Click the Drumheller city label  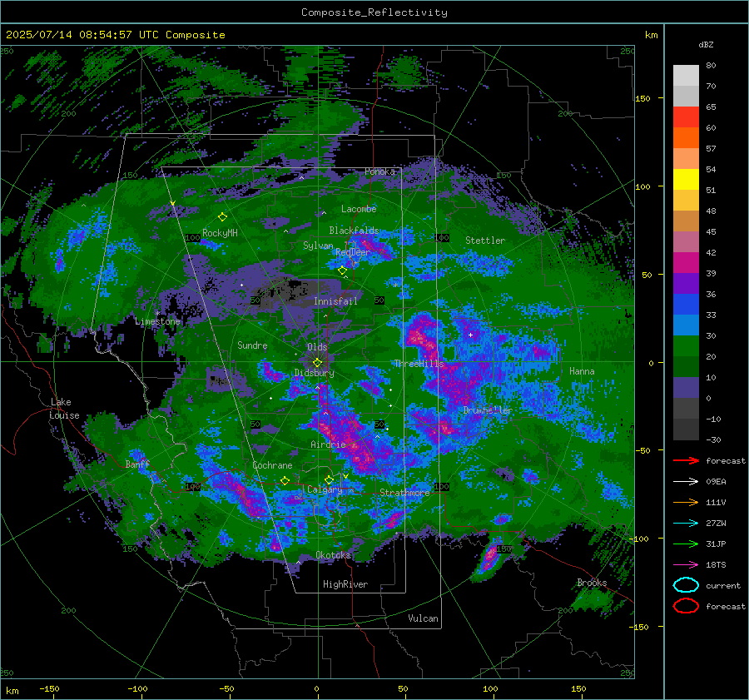488,410
